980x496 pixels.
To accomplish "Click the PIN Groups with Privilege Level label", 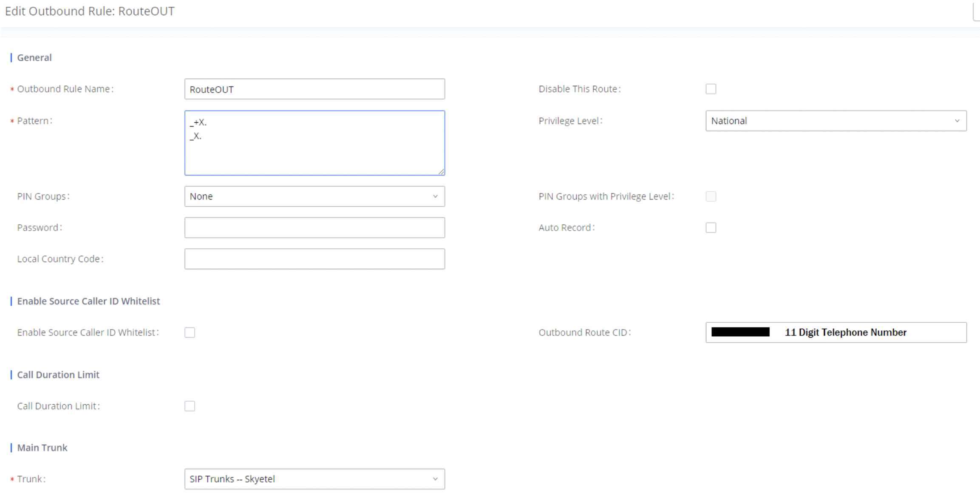I will pos(606,196).
